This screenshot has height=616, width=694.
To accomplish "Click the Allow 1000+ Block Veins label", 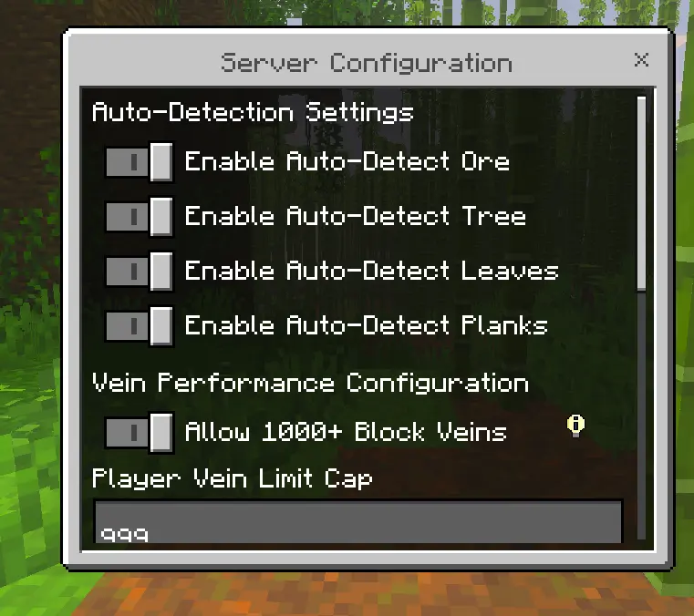I will (x=346, y=432).
